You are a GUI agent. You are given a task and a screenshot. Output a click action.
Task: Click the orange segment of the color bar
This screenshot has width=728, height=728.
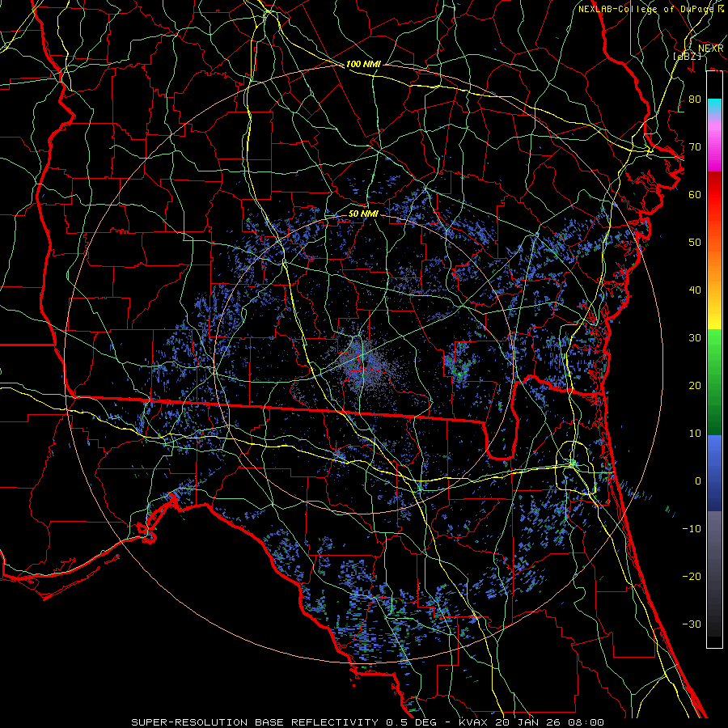point(714,265)
